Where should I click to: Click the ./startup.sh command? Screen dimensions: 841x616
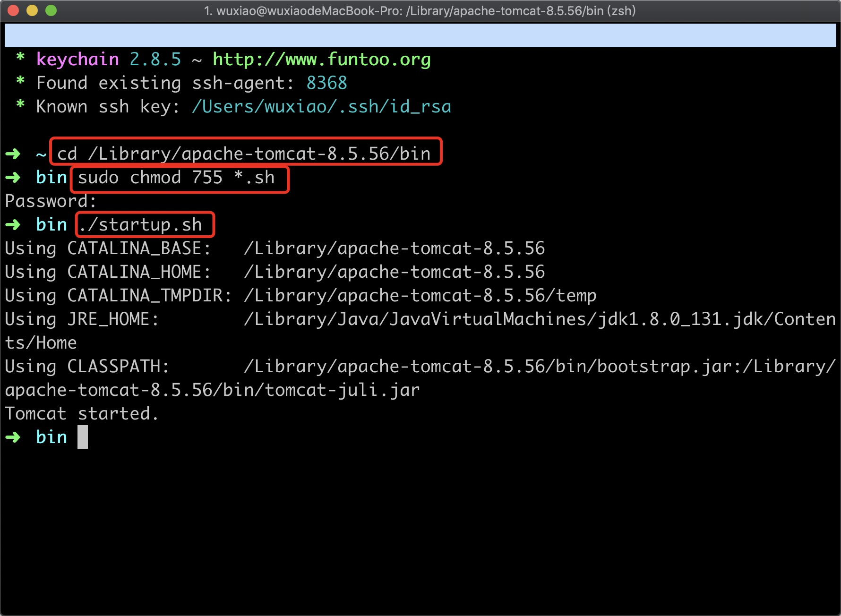[141, 225]
